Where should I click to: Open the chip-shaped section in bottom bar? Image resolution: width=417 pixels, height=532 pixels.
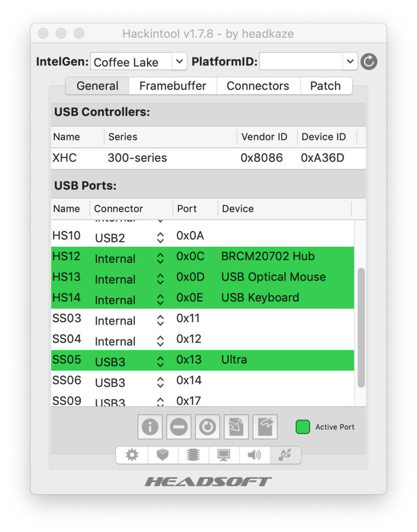pos(193,455)
